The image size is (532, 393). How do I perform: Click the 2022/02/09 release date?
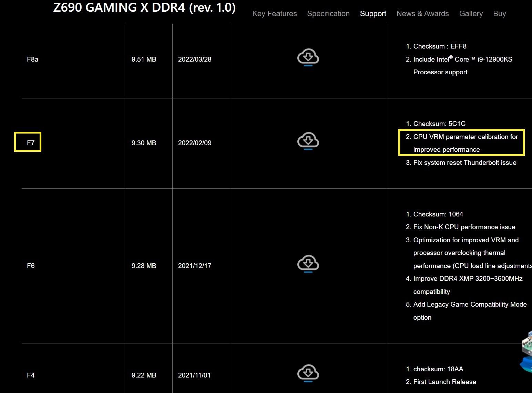click(195, 143)
